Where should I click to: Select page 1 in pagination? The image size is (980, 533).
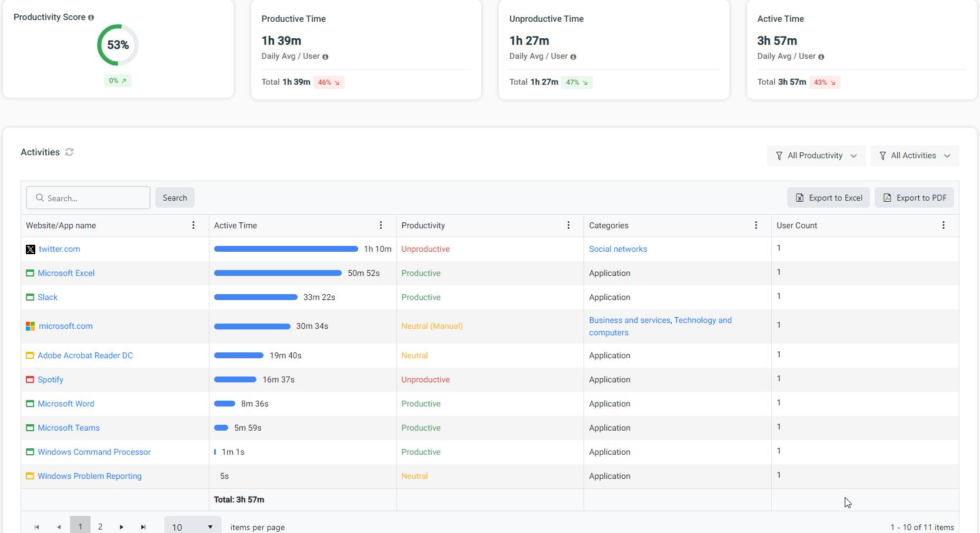pyautogui.click(x=80, y=526)
